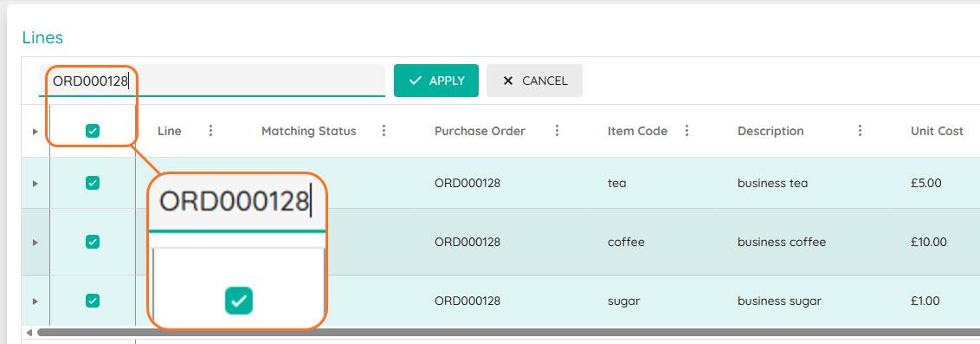Uncheck the checkbox for the sugar row

93,301
